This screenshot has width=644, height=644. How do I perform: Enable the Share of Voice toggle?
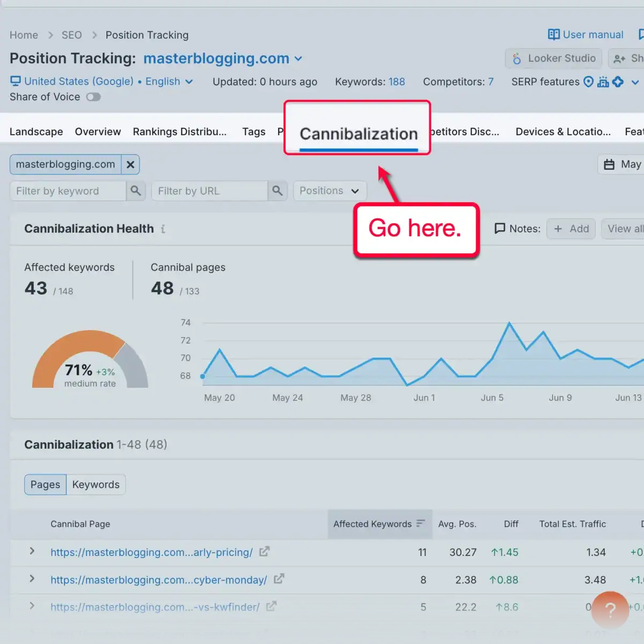(93, 97)
